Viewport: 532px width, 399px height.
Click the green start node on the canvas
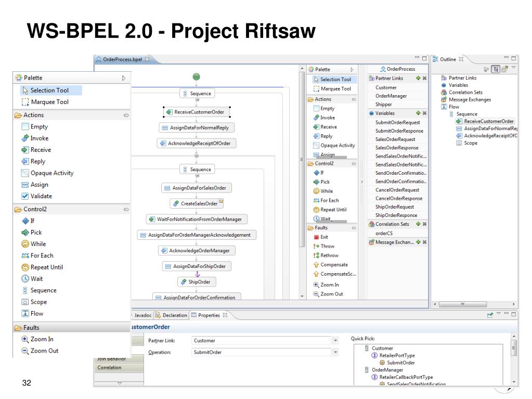(197, 76)
